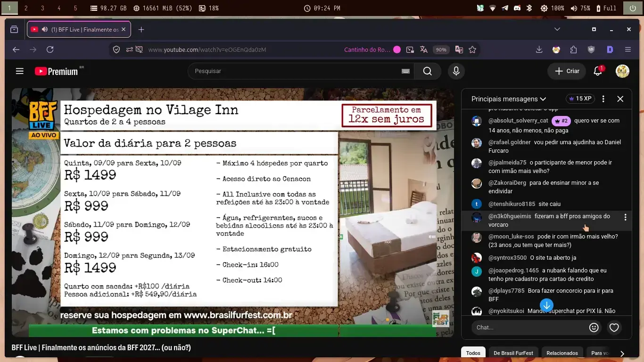Screen dimensions: 644x362
Task: Switch to workspace 2
Action: (x=26, y=8)
